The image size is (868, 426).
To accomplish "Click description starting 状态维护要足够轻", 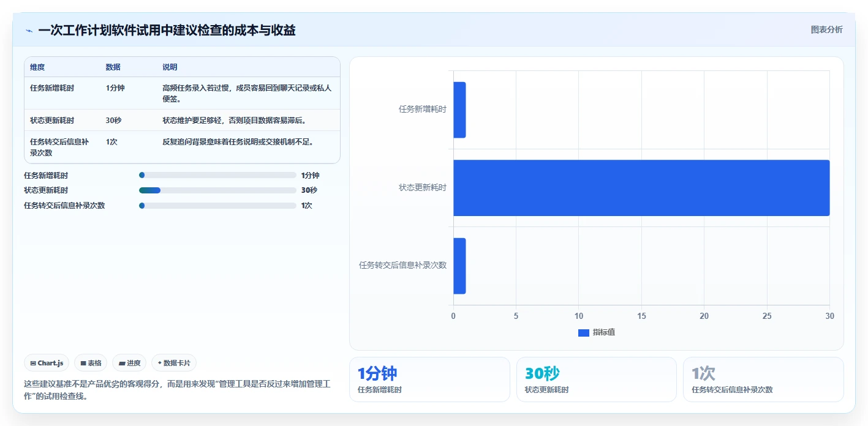I will coord(234,121).
